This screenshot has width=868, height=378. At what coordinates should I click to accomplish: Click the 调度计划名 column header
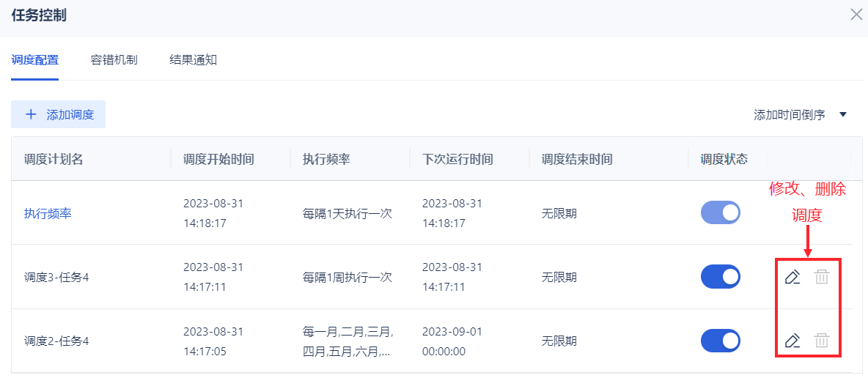pyautogui.click(x=54, y=160)
